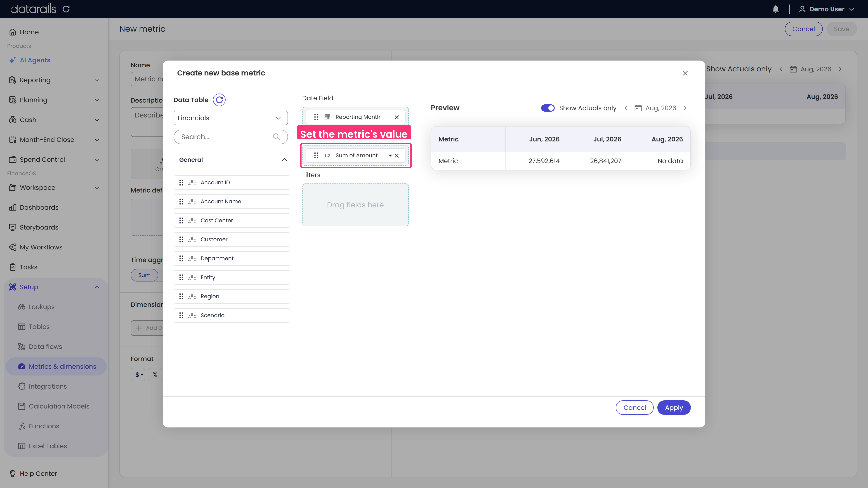
Task: Open Calculation Models under Setup
Action: [x=59, y=406]
